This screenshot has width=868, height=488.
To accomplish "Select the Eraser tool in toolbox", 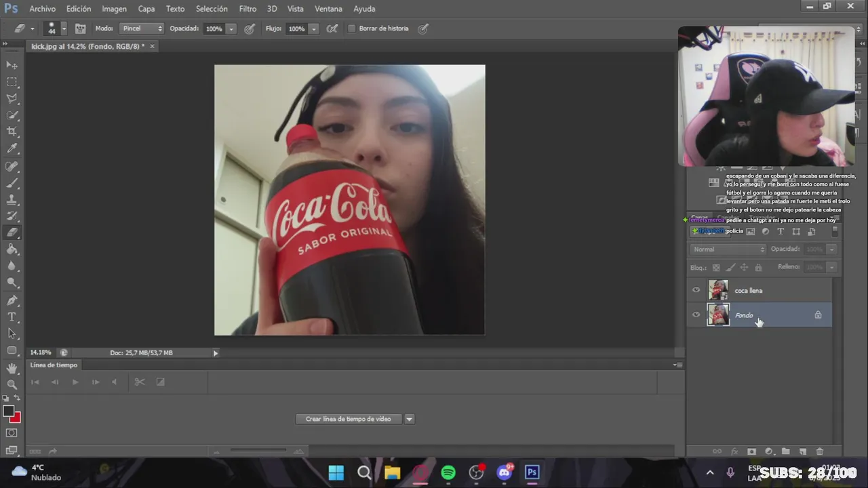I will click(12, 232).
